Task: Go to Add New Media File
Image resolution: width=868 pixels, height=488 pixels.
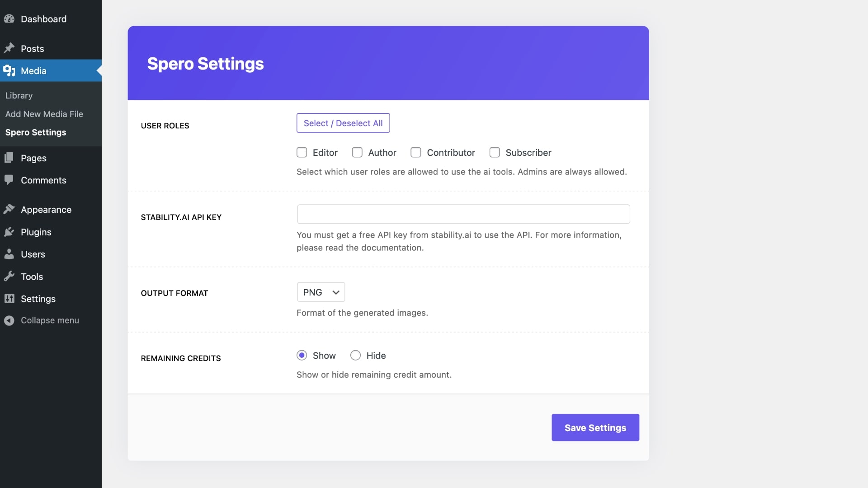Action: [x=44, y=114]
